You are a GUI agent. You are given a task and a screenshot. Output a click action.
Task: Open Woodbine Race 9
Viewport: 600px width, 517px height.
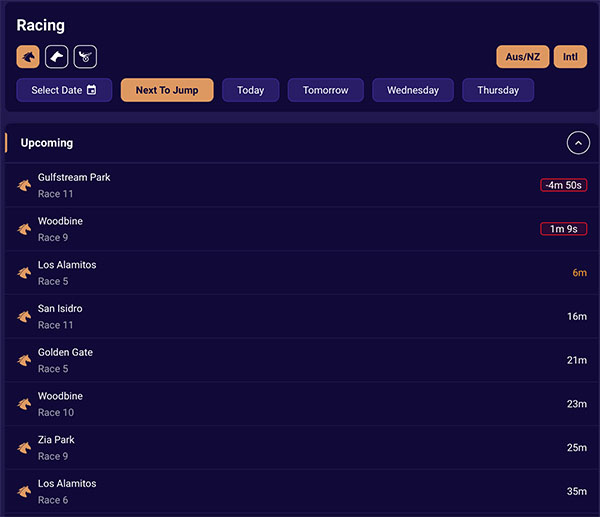coord(302,229)
